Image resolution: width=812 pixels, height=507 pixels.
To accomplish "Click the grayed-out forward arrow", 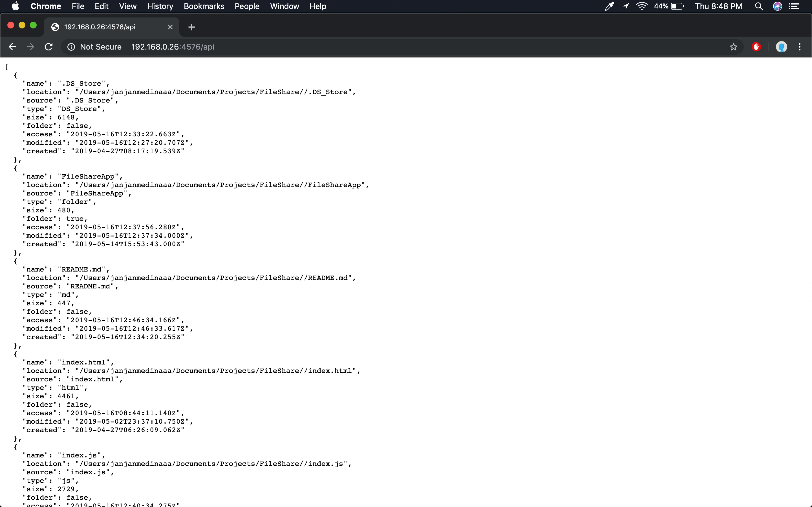I will tap(30, 46).
